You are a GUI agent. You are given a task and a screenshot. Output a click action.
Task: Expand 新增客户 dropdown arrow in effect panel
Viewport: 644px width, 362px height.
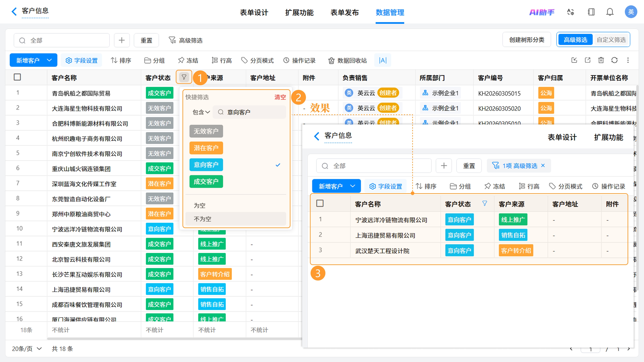(x=353, y=186)
